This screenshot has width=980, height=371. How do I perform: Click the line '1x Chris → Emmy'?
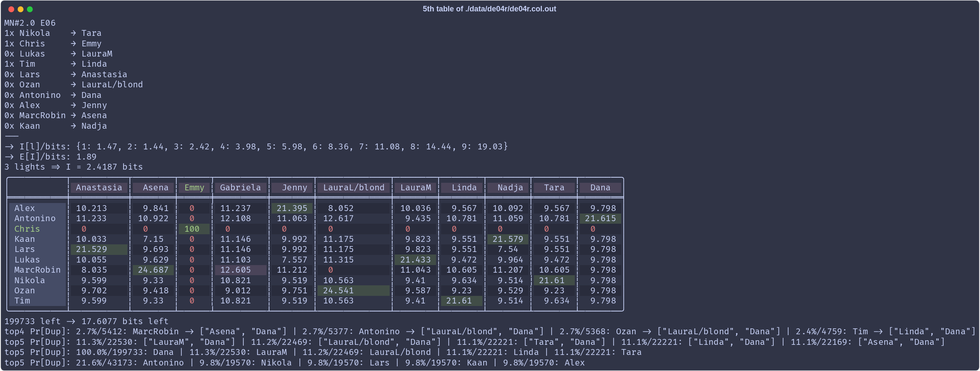click(53, 43)
